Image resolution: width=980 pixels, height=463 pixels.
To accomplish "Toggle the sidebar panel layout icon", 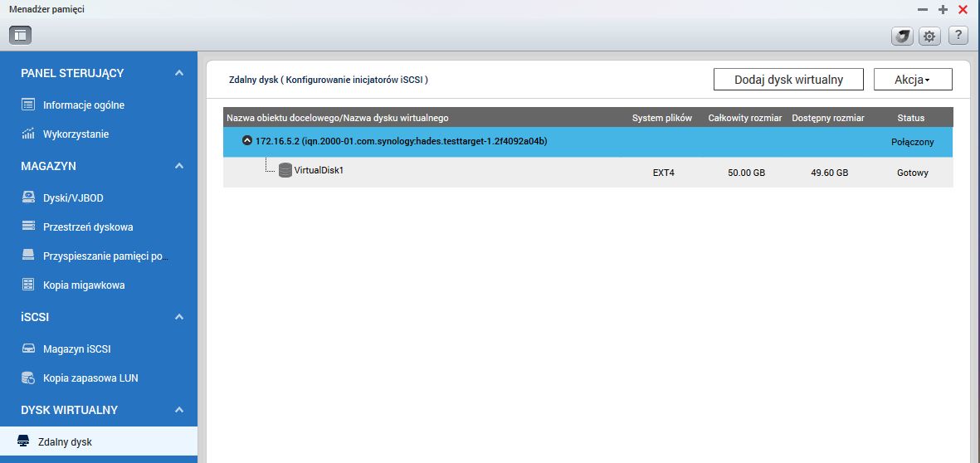I will click(20, 35).
